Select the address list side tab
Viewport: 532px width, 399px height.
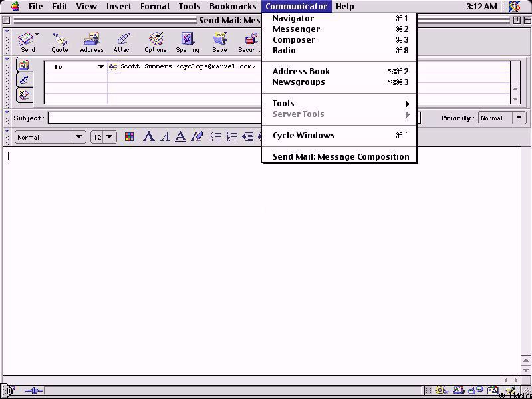click(x=24, y=65)
